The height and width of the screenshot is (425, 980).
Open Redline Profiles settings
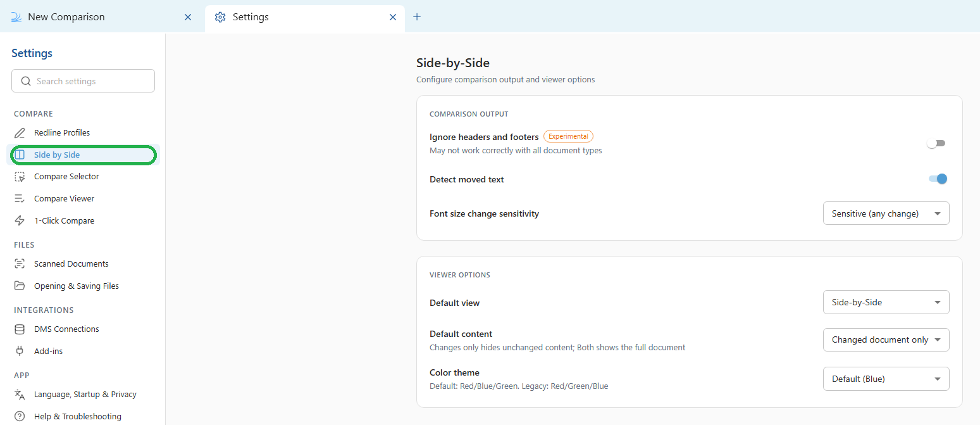coord(84,133)
